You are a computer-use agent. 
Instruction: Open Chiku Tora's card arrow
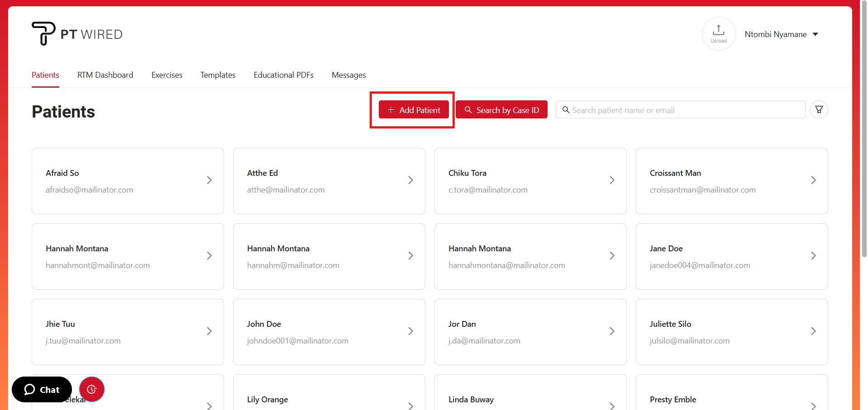click(x=612, y=180)
